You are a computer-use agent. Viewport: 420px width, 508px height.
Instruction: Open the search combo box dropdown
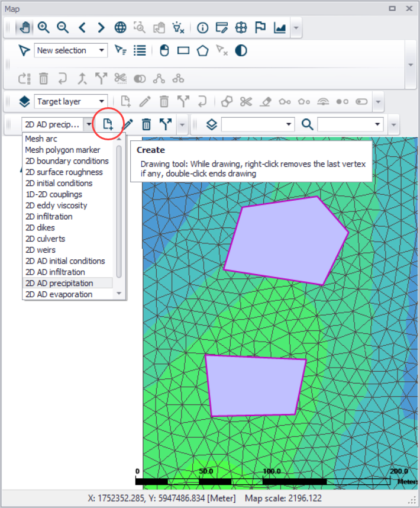tap(377, 124)
